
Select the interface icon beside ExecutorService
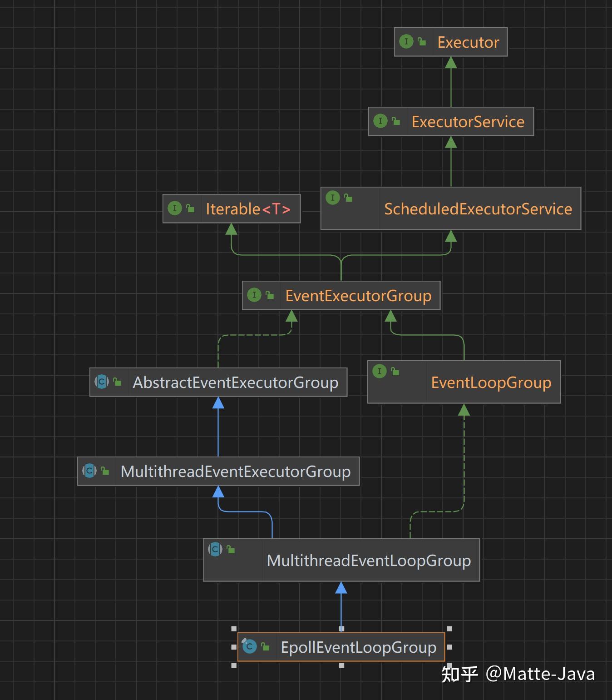[380, 121]
